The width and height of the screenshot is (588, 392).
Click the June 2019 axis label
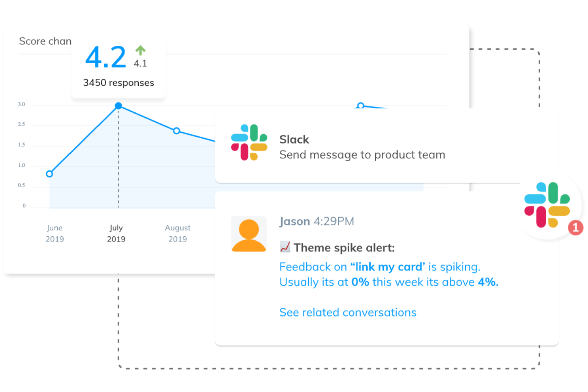pyautogui.click(x=54, y=234)
